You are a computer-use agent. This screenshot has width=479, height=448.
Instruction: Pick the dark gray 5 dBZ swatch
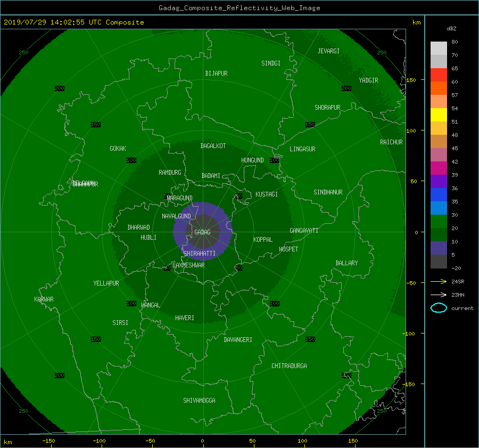tap(439, 262)
